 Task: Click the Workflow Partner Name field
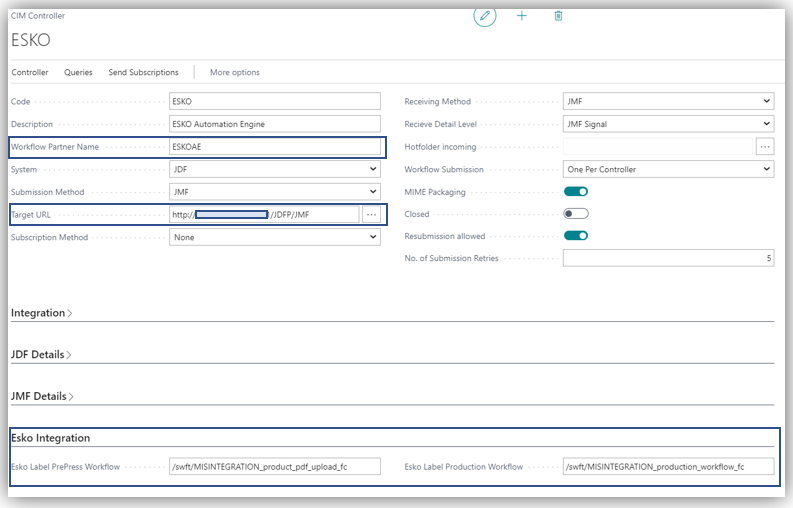[x=275, y=146]
